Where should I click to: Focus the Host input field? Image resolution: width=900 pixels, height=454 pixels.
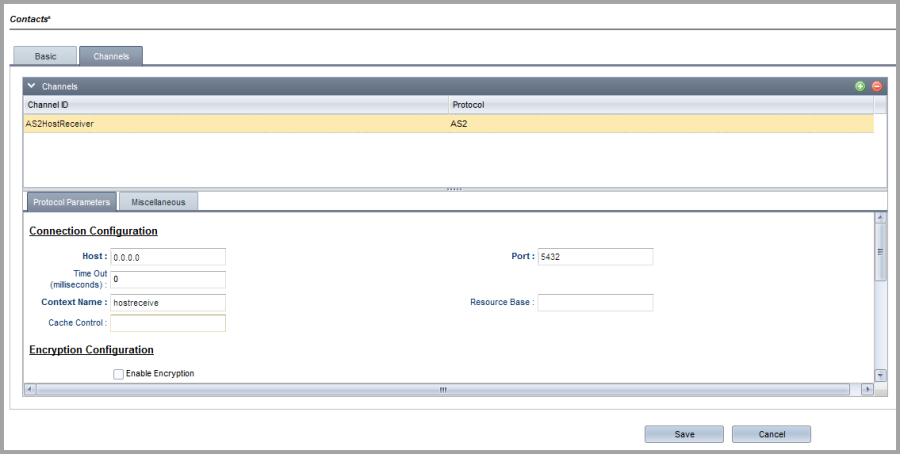[168, 257]
